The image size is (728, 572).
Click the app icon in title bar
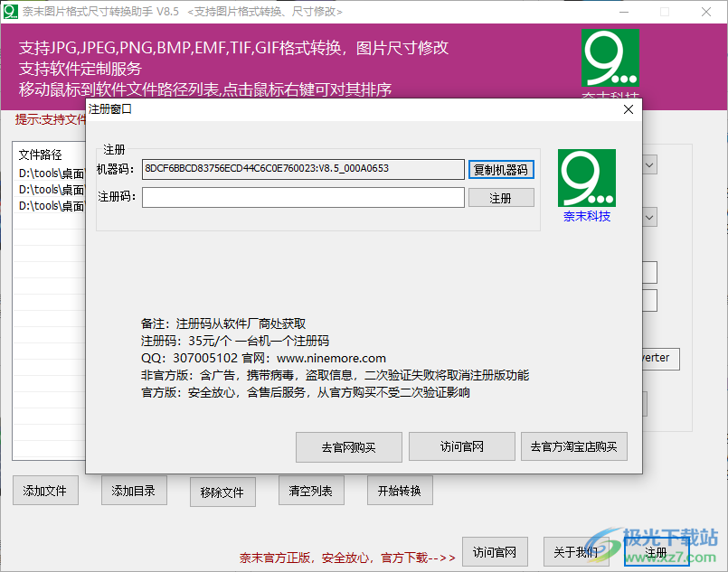pos(11,12)
